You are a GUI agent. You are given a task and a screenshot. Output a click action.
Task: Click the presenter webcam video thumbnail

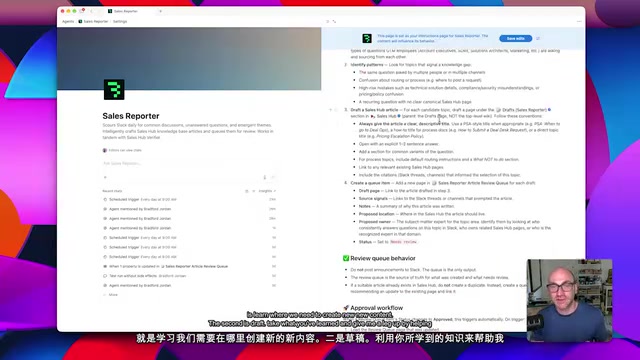click(569, 300)
